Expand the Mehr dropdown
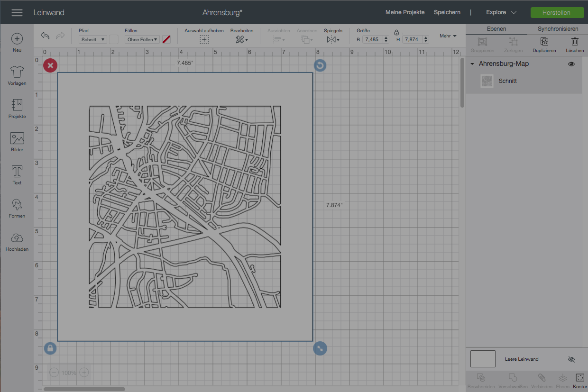Viewport: 588px width, 392px height. pyautogui.click(x=448, y=36)
